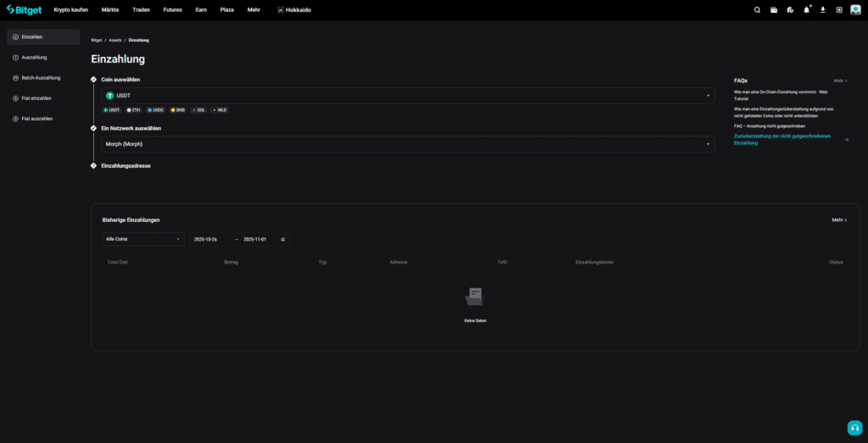The height and width of the screenshot is (443, 868).
Task: Select Fiat einzahlen in sidebar
Action: pos(36,98)
